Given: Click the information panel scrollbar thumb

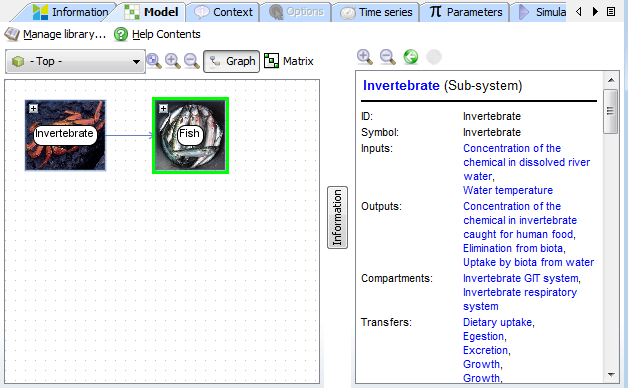Looking at the screenshot, I should click(611, 111).
